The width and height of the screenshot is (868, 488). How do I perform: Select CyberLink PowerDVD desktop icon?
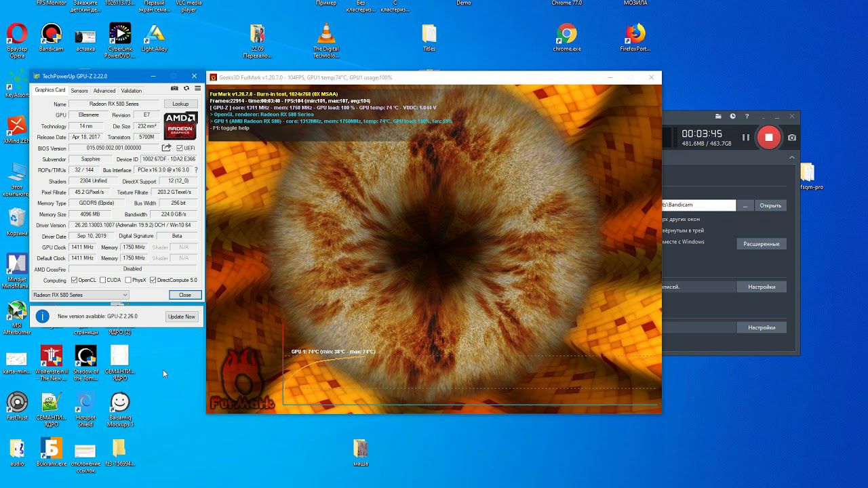tap(120, 41)
